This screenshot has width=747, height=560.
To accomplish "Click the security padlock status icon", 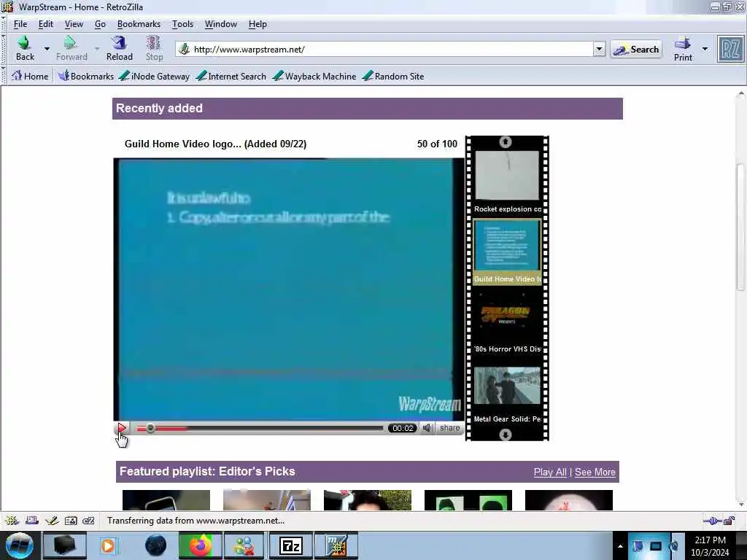I will pyautogui.click(x=729, y=521).
